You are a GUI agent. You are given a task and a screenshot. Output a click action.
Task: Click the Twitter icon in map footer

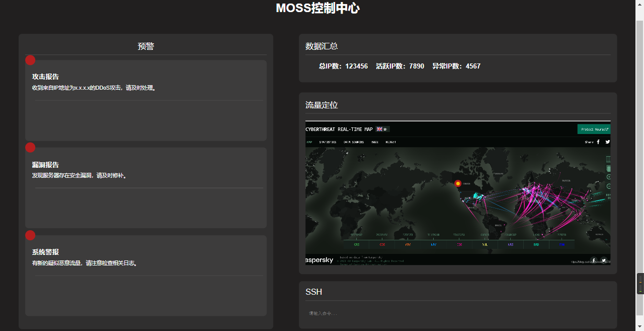pyautogui.click(x=604, y=260)
